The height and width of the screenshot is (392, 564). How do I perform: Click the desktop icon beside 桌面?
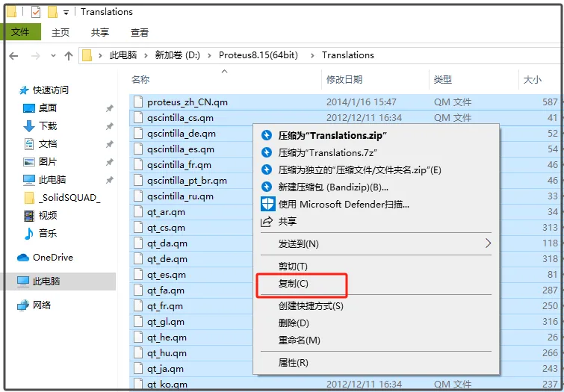pyautogui.click(x=29, y=108)
